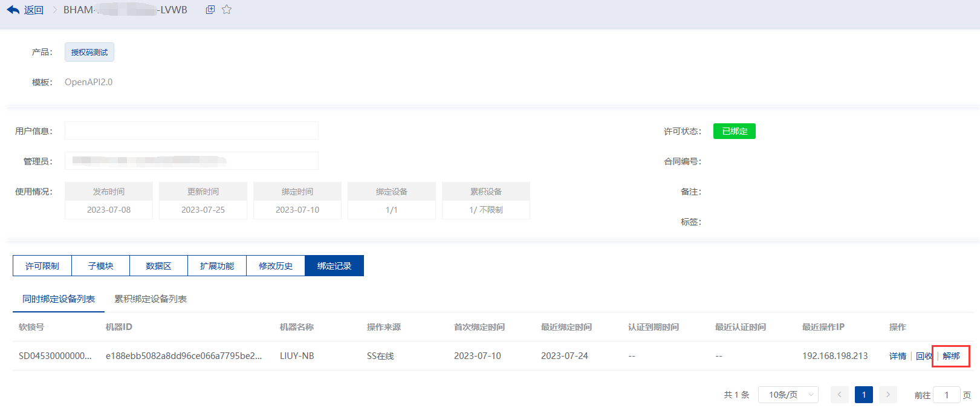Click the 返回 back link
The width and height of the screenshot is (980, 414).
tap(34, 10)
